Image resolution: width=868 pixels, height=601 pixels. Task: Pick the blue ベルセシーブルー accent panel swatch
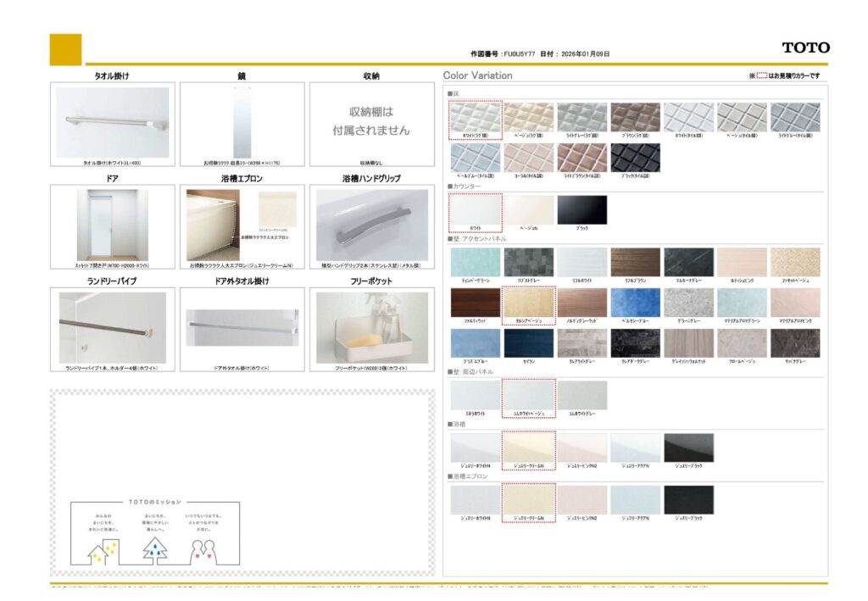click(635, 303)
